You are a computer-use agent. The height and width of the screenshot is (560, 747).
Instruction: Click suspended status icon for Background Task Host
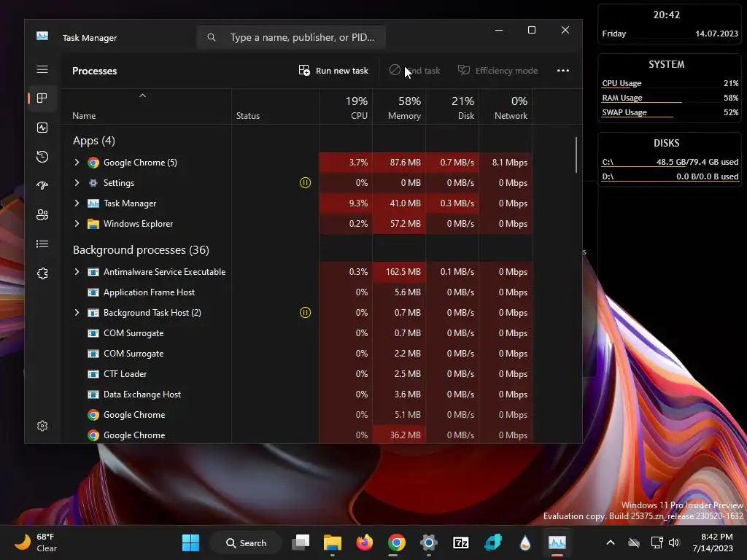[305, 312]
